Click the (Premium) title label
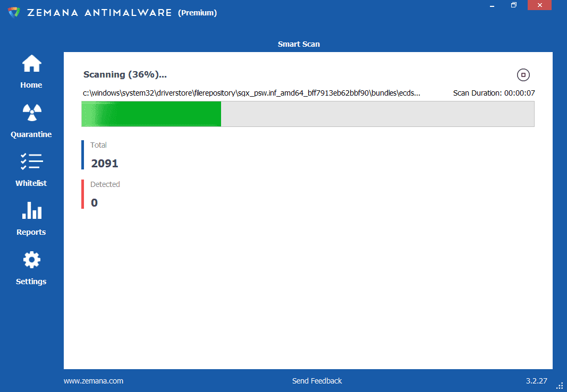Viewport: 567px width, 392px height. click(x=198, y=13)
